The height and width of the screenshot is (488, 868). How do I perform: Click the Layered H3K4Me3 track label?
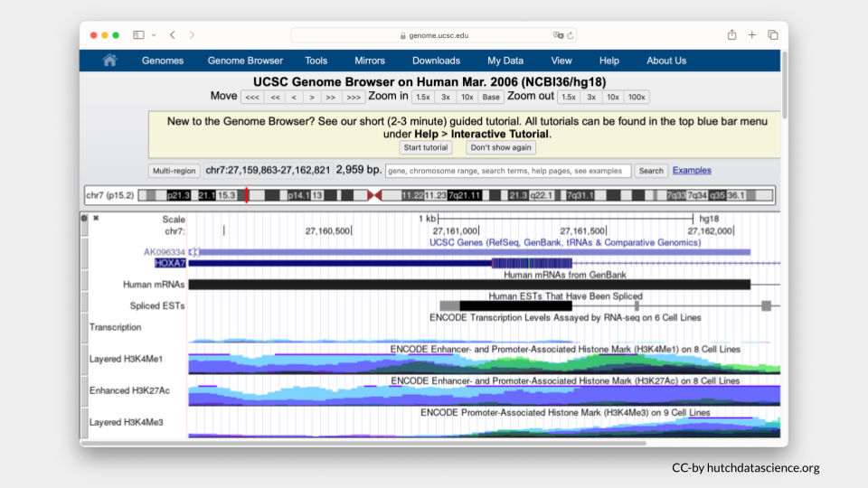point(127,422)
